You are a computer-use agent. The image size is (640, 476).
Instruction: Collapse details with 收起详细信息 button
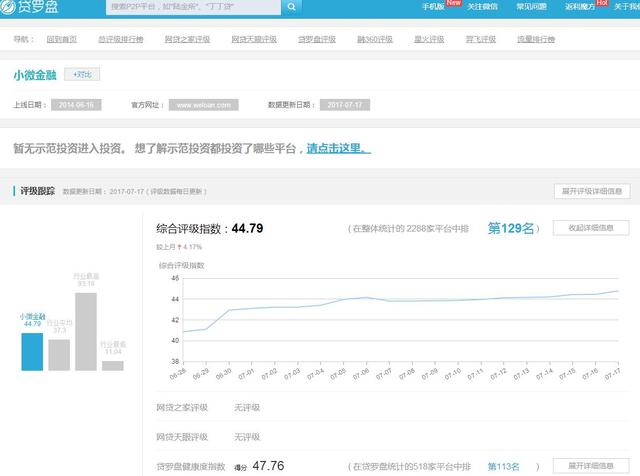(x=591, y=228)
